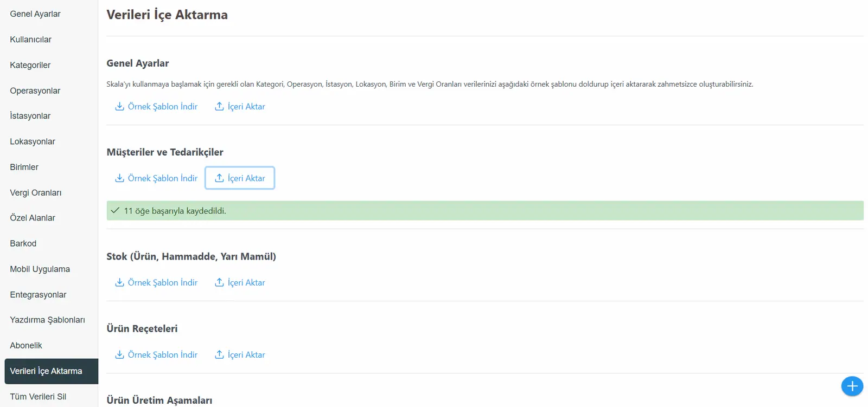The height and width of the screenshot is (407, 868).
Task: Click download icon under Ürün Reçeteleri
Action: pos(119,354)
